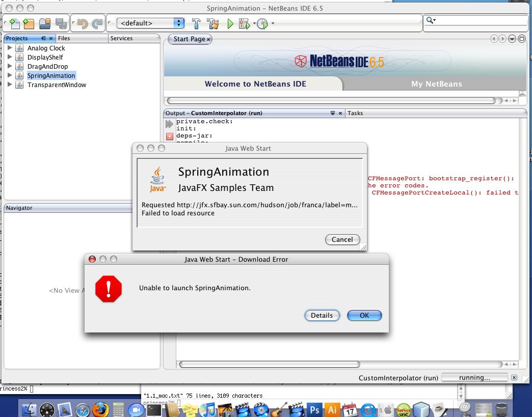Open the Trash in the Dock

tap(501, 409)
